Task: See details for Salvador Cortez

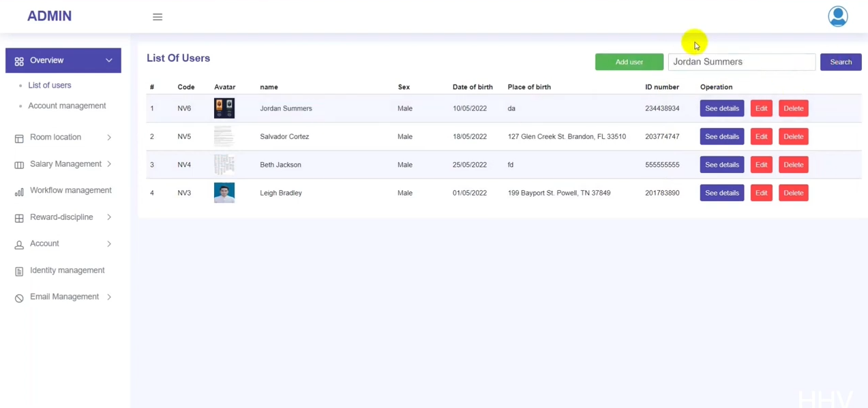Action: pos(721,136)
